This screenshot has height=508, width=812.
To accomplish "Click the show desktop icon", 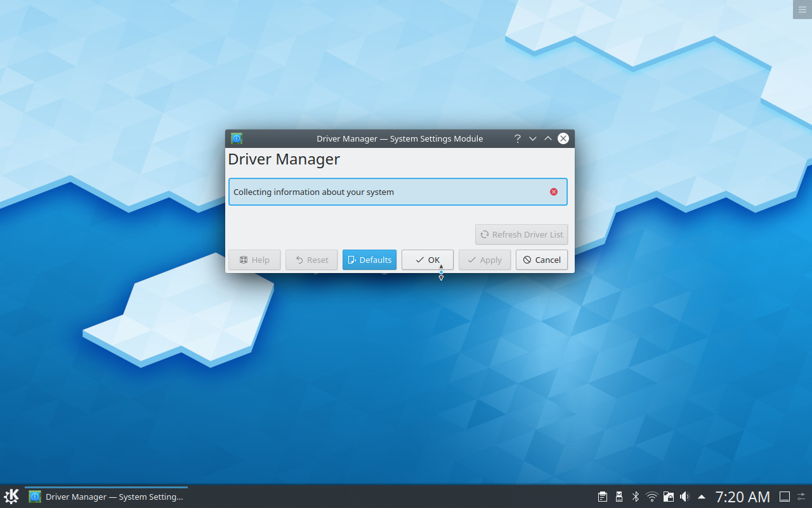I will [x=785, y=497].
